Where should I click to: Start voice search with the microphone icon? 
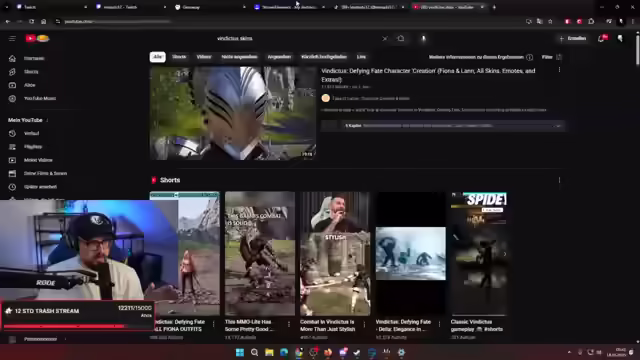tap(423, 38)
